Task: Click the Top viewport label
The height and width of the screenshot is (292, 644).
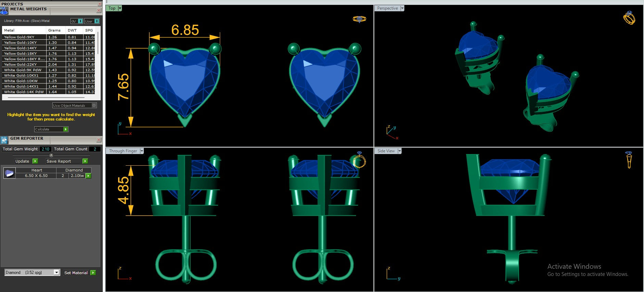Action: click(x=112, y=8)
